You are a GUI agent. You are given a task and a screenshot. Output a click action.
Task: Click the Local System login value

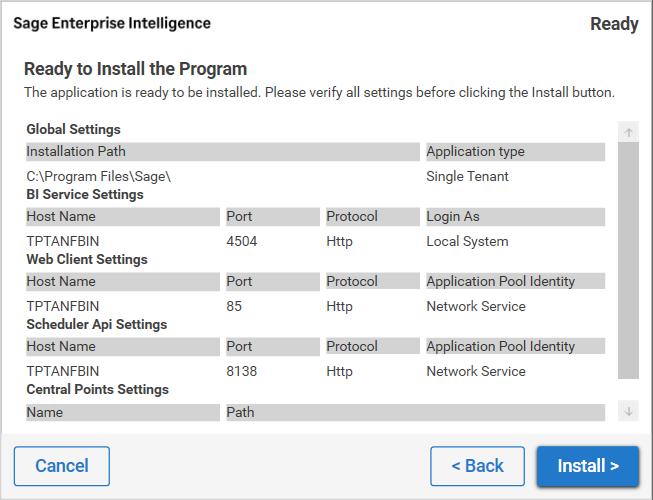[467, 242]
